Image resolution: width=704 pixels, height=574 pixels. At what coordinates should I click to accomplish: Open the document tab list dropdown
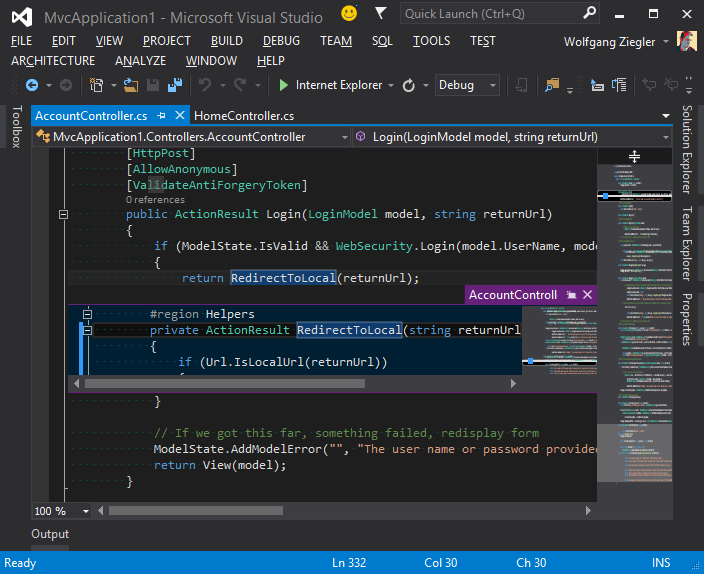pyautogui.click(x=666, y=116)
